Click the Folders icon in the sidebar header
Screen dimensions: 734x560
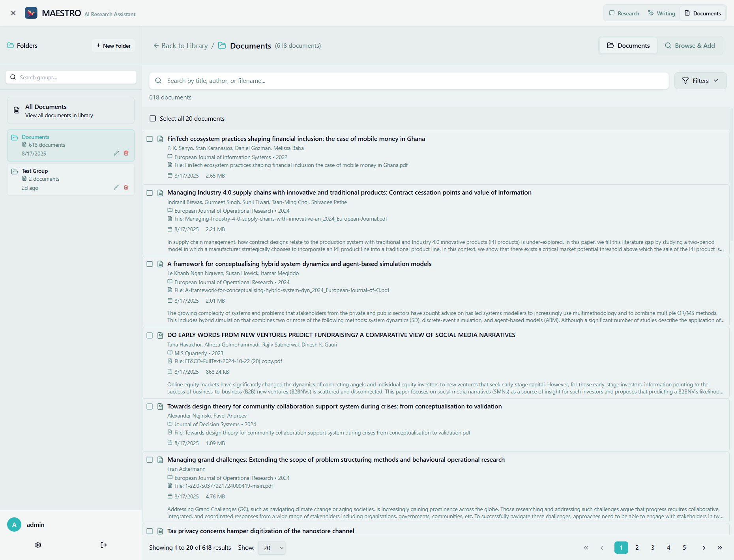point(10,45)
